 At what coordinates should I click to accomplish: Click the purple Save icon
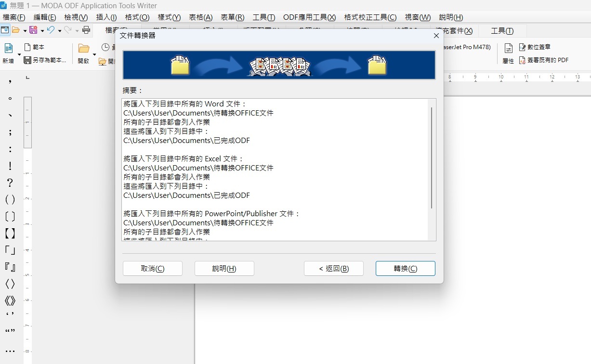tap(33, 30)
